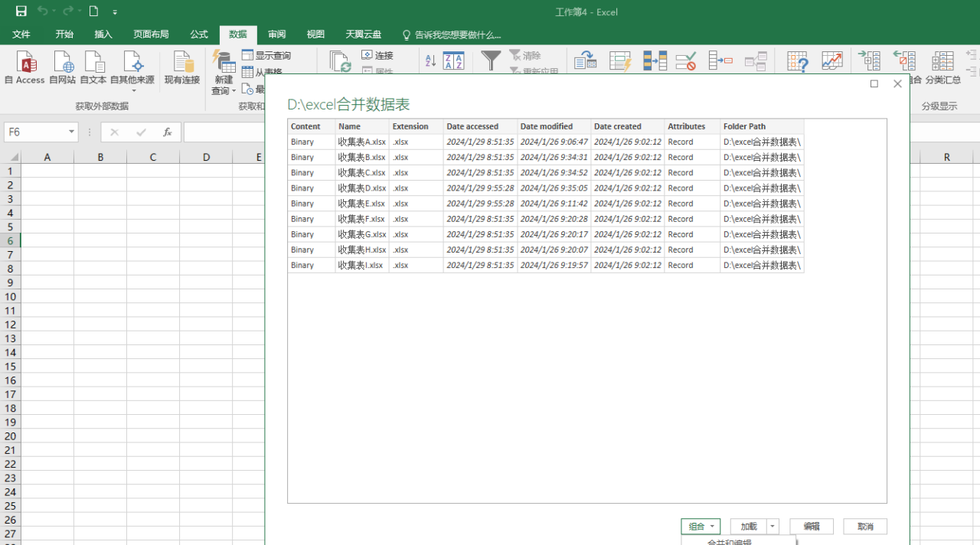
Task: Sort ascending A to Z
Action: point(430,61)
